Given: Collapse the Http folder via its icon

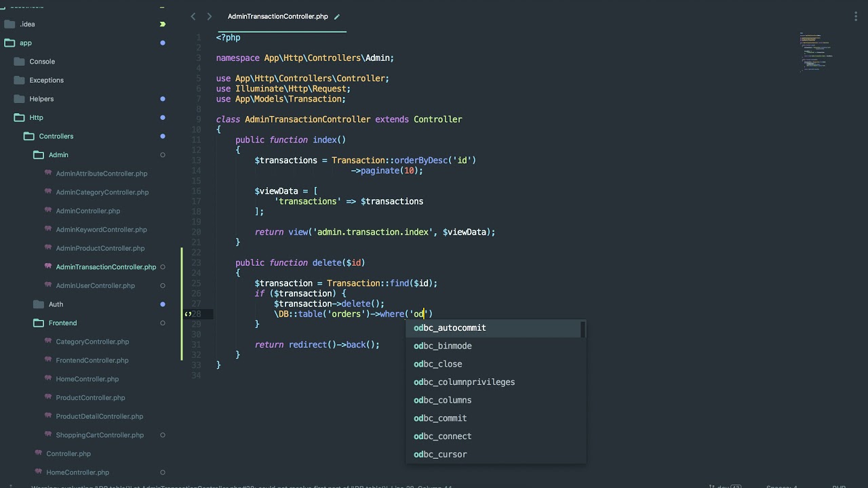Looking at the screenshot, I should 19,117.
